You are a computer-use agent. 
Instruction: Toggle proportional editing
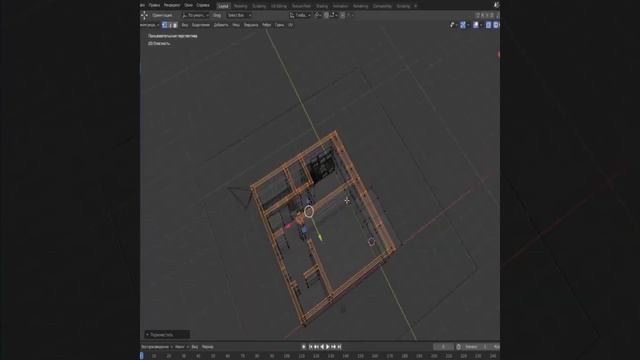[x=342, y=15]
